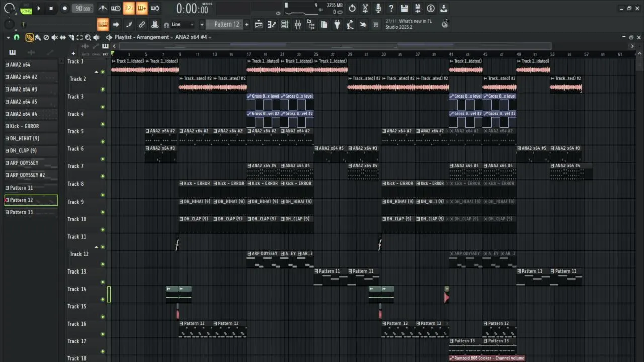Viewport: 644px width, 362px height.
Task: Open the Channel rack view icon
Action: tap(284, 24)
